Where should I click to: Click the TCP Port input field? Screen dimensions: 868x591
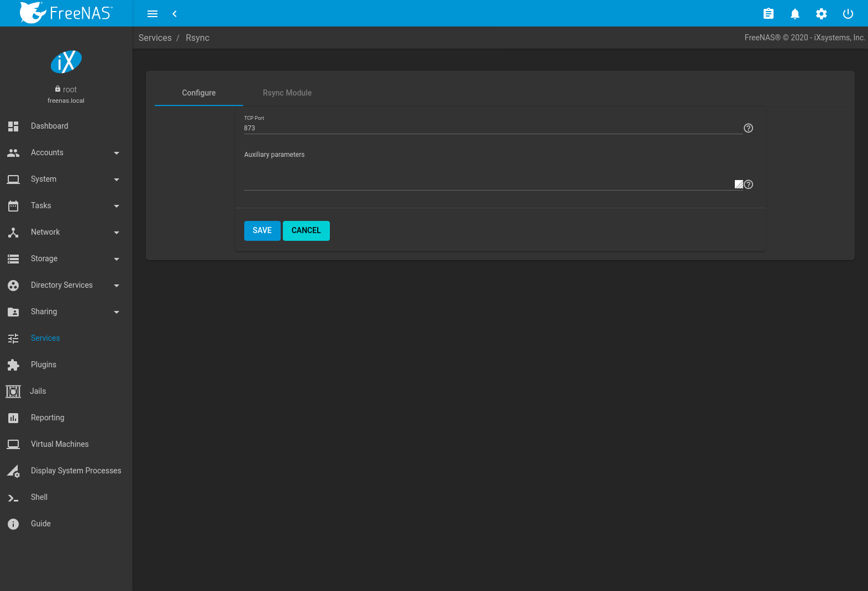click(492, 128)
